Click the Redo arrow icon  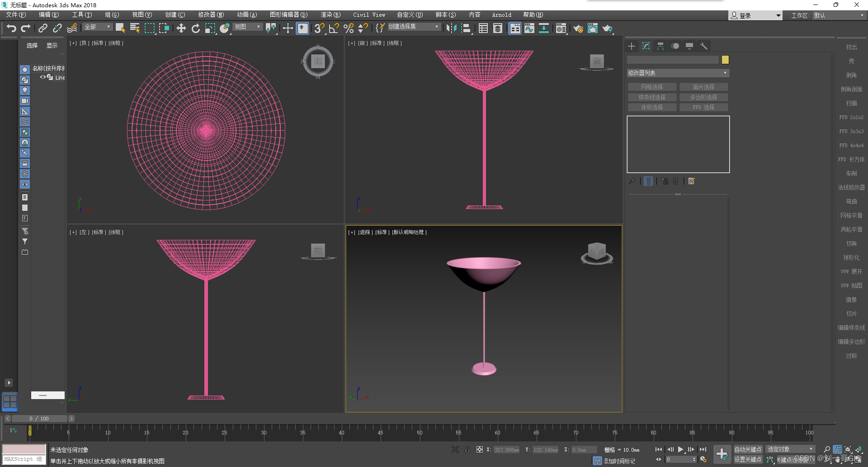coord(26,29)
